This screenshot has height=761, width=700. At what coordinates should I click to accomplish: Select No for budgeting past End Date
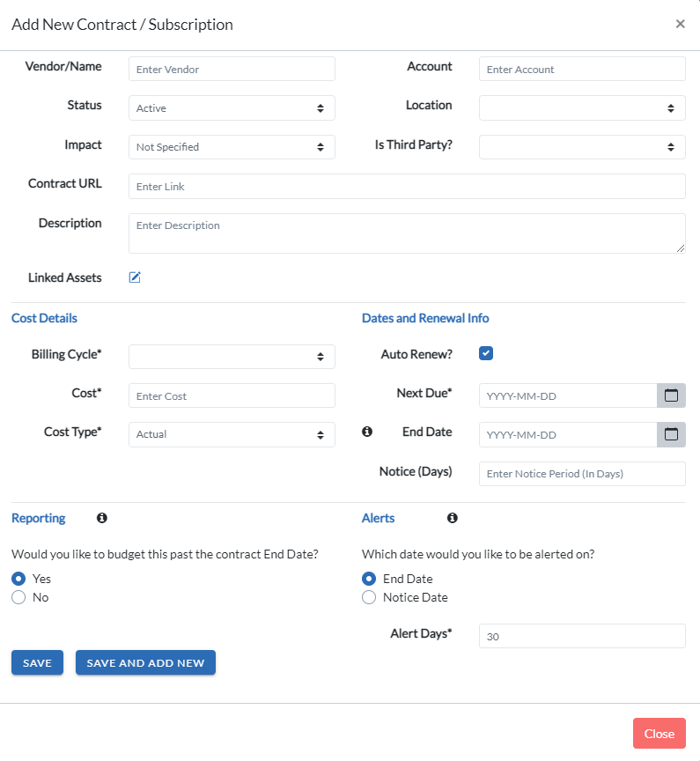click(18, 597)
